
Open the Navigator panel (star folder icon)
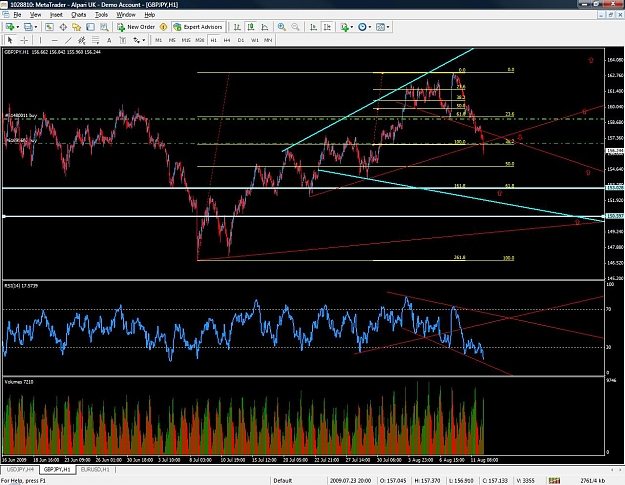tap(77, 27)
